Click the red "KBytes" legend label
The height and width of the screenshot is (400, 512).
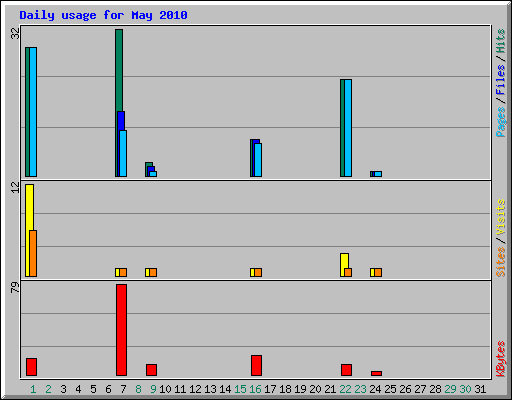[500, 359]
